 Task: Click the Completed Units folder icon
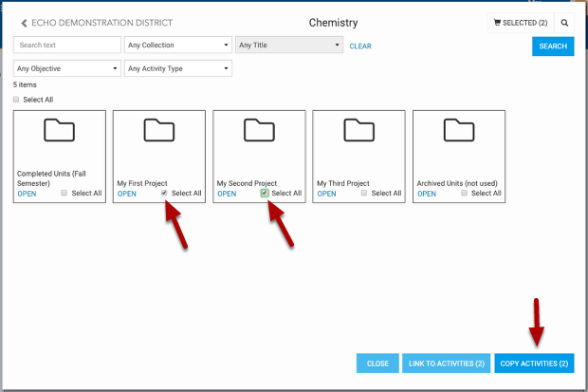point(59,130)
